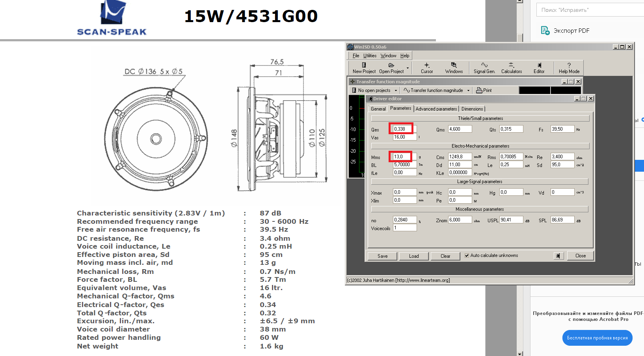Click the Qms value field

point(460,129)
